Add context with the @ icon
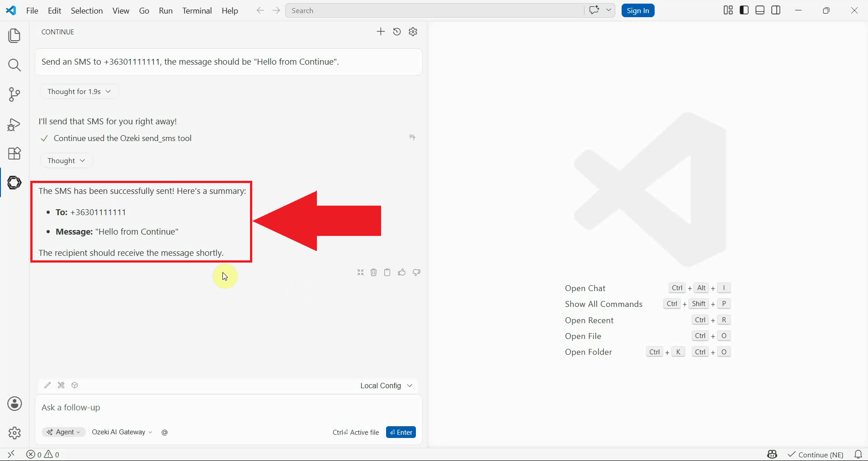Image resolution: width=868 pixels, height=461 pixels. click(x=165, y=433)
